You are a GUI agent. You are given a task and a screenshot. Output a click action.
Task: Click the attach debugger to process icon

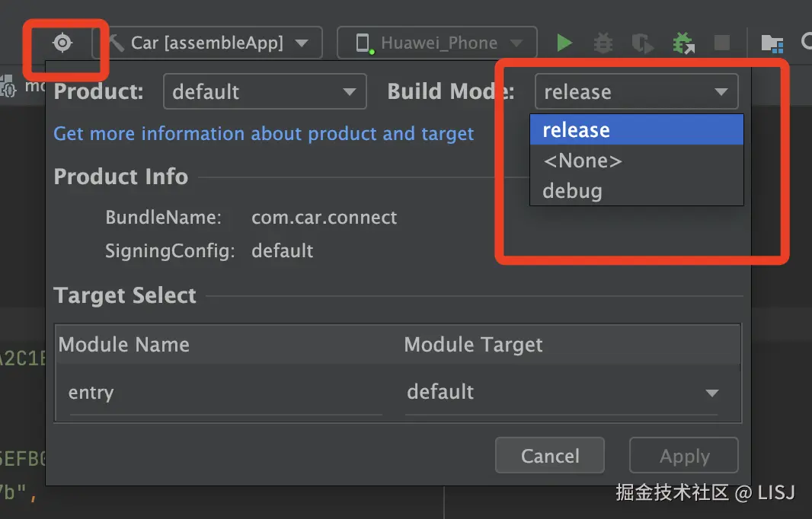(683, 43)
